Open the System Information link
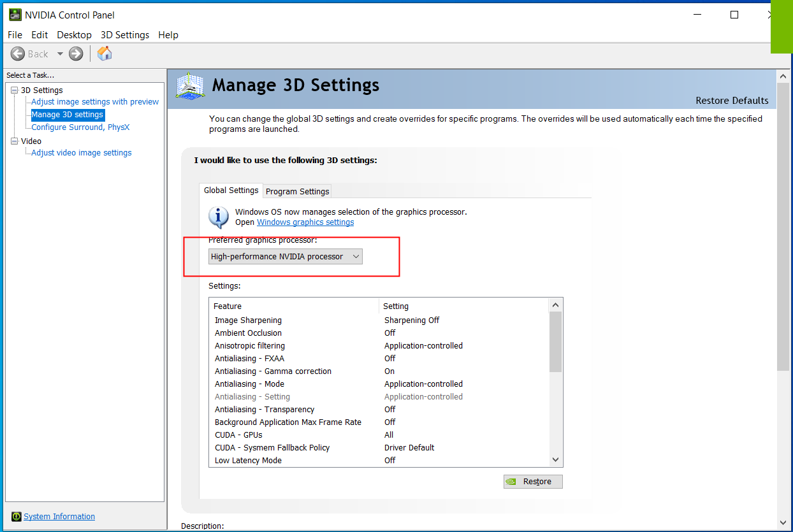 click(x=59, y=517)
